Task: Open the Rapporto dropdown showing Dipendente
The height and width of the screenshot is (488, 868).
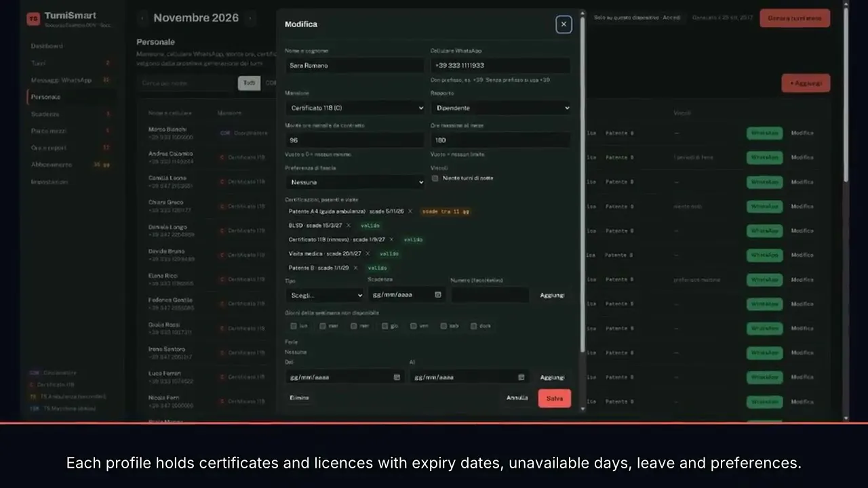Action: coord(500,108)
